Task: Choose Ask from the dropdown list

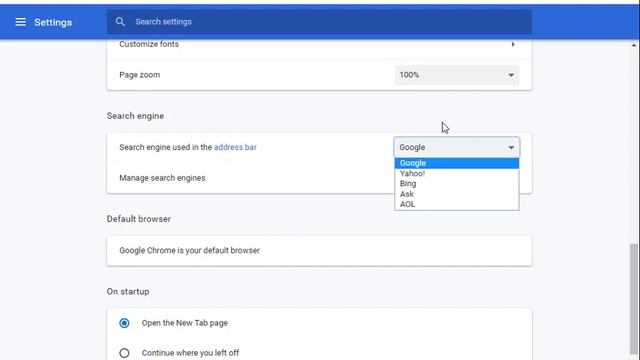Action: coord(457,194)
